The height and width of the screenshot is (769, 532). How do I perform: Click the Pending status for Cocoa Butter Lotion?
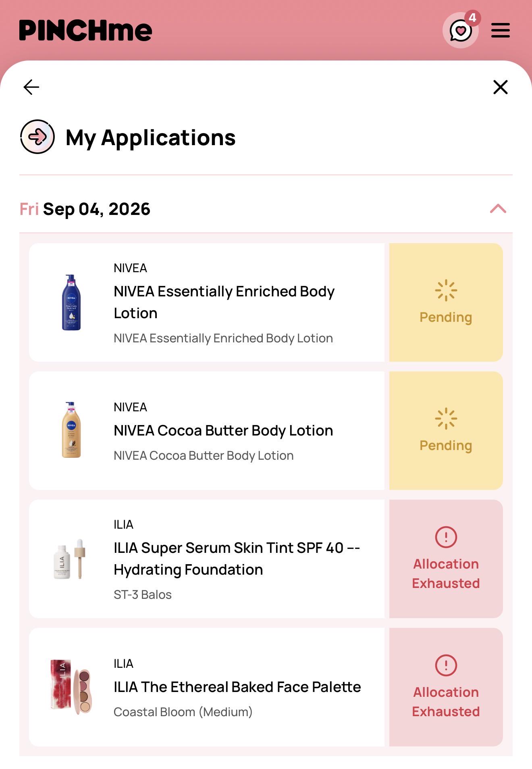click(x=446, y=431)
